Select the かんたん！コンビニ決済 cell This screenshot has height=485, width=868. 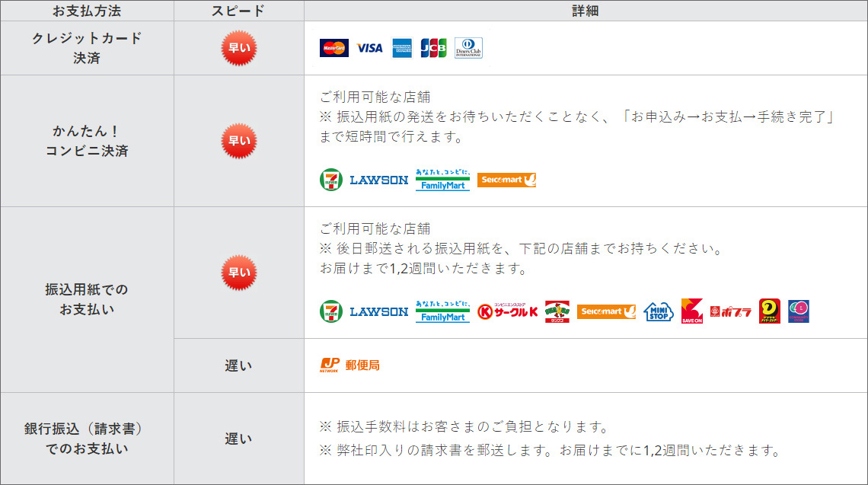pyautogui.click(x=87, y=141)
